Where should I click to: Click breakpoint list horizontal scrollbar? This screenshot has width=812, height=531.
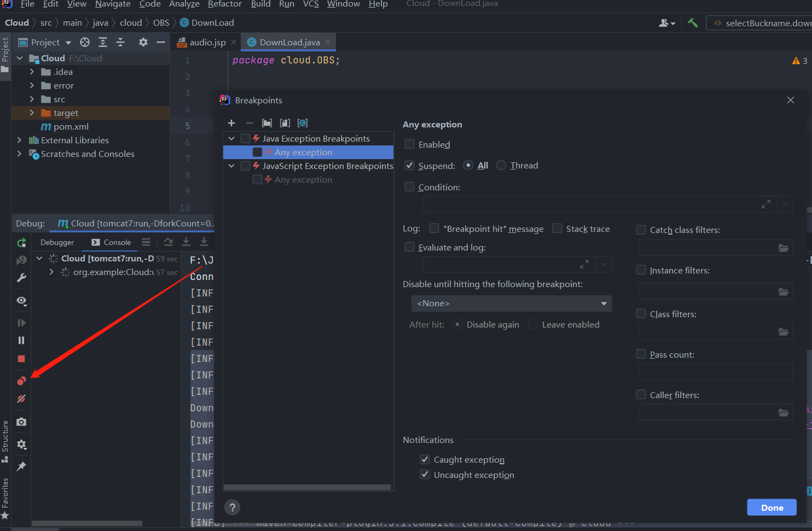tap(307, 487)
